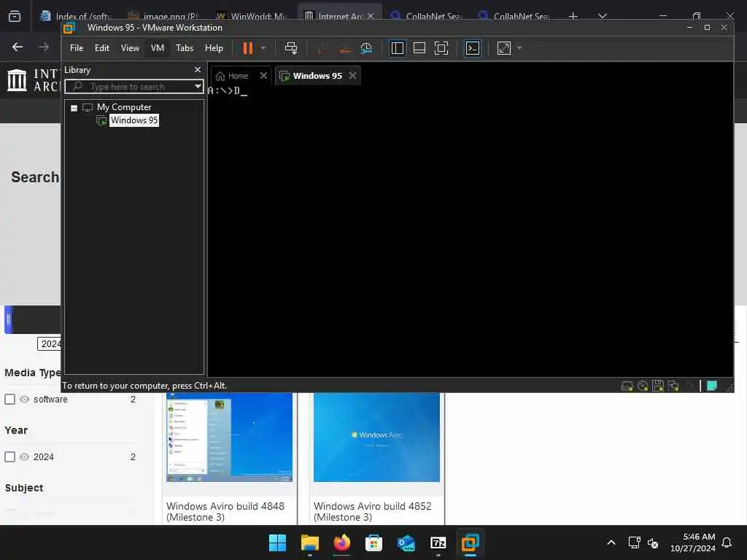The height and width of the screenshot is (560, 747).
Task: Revert the VM to its snapshot
Action: click(344, 48)
